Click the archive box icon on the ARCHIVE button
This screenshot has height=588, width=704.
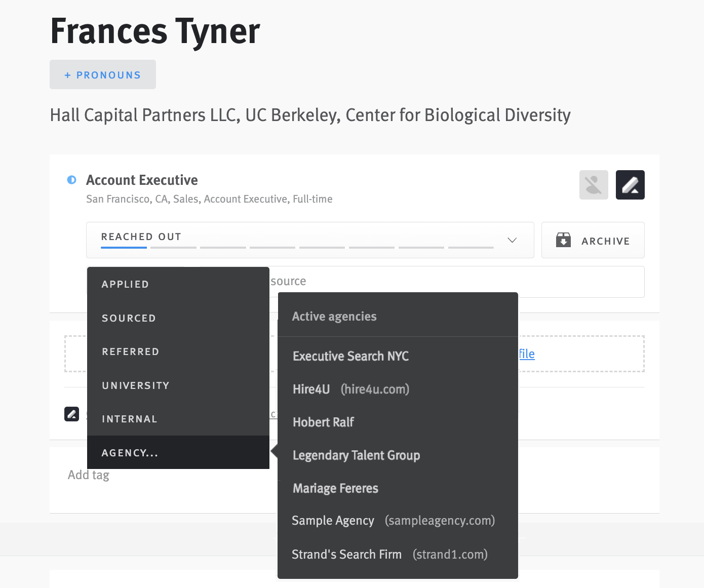[564, 240]
